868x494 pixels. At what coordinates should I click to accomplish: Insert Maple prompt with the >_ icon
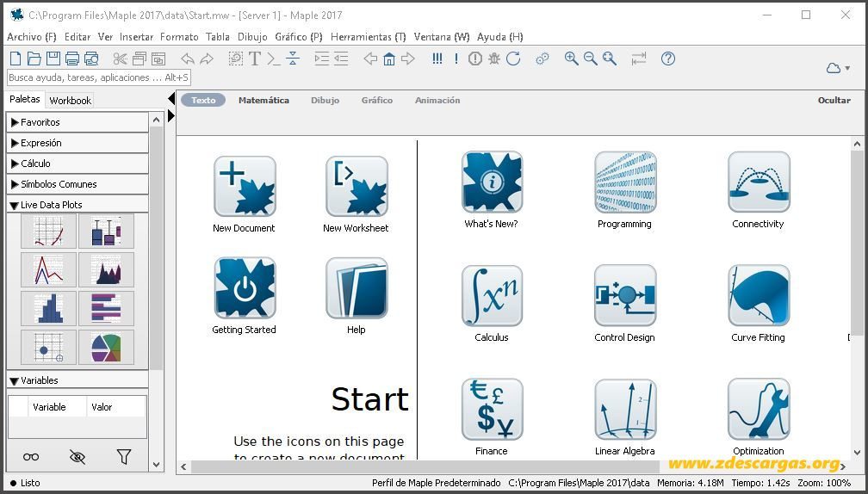(274, 59)
